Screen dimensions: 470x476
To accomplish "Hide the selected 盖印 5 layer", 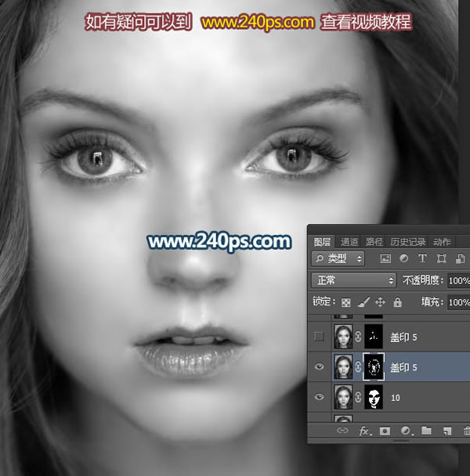I will [x=319, y=366].
